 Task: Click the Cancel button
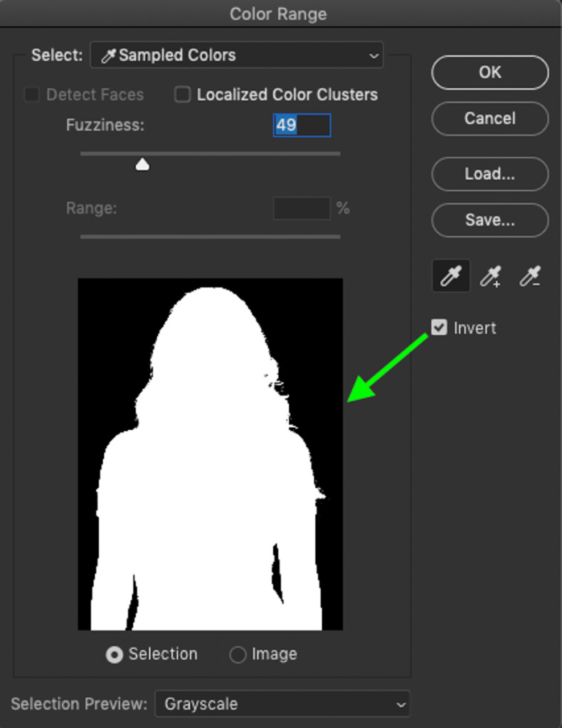(x=490, y=119)
